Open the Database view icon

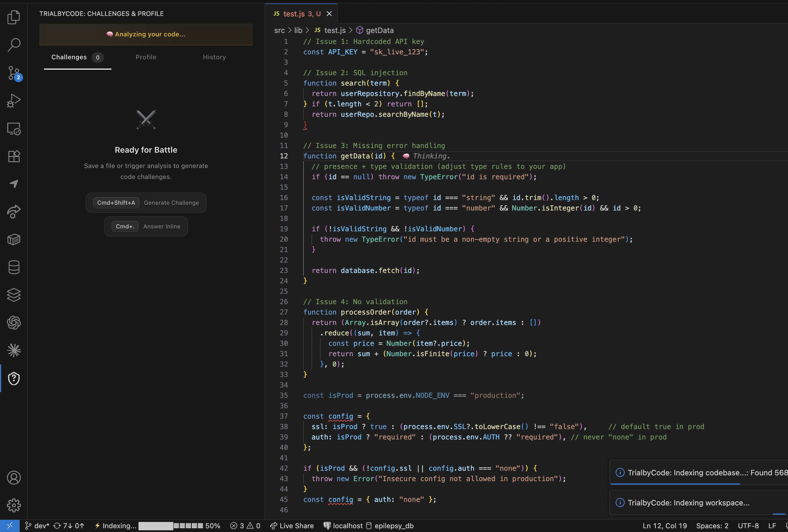(14, 267)
